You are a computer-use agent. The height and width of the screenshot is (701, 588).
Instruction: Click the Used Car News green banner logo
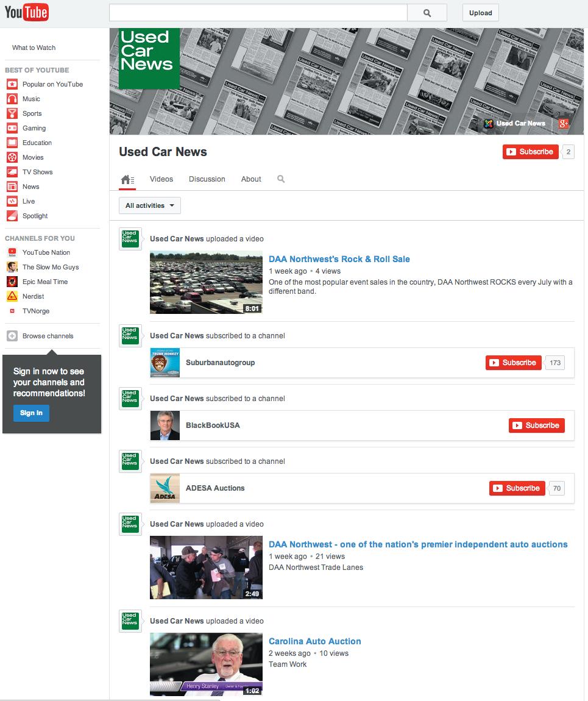pos(149,58)
